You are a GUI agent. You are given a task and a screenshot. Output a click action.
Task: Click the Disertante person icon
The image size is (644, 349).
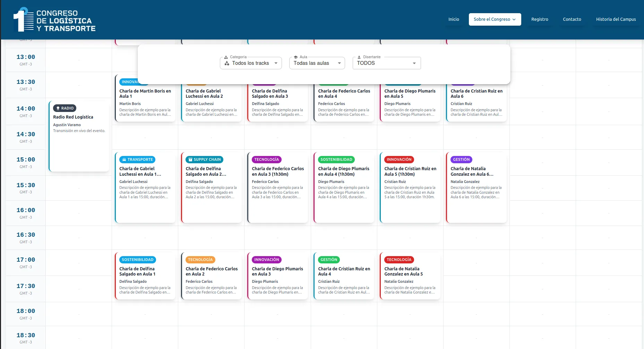point(359,57)
